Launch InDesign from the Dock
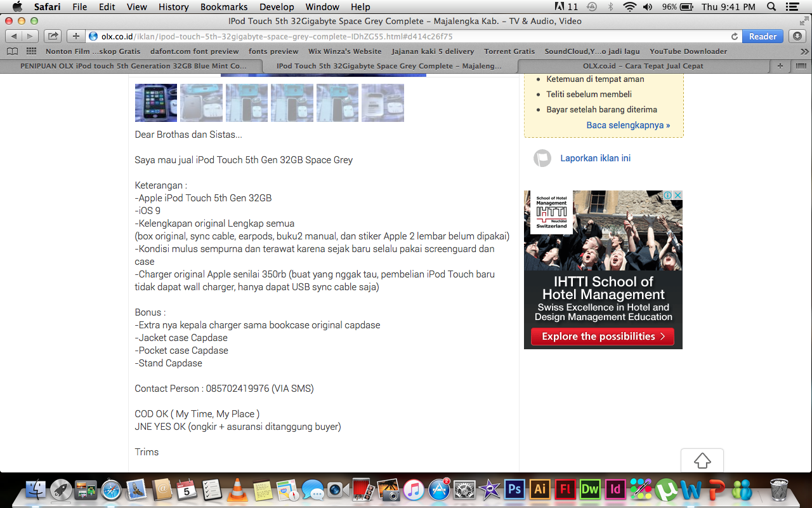The height and width of the screenshot is (508, 812). click(x=615, y=489)
